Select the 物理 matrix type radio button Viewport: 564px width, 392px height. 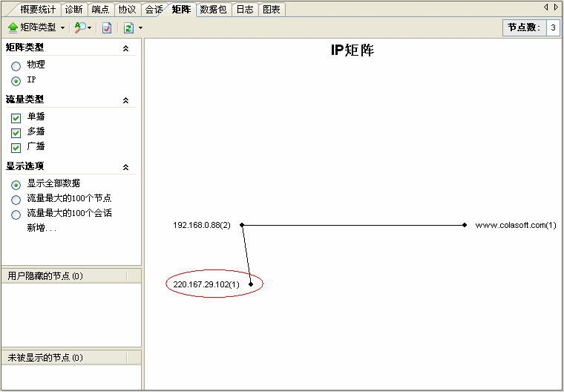16,66
